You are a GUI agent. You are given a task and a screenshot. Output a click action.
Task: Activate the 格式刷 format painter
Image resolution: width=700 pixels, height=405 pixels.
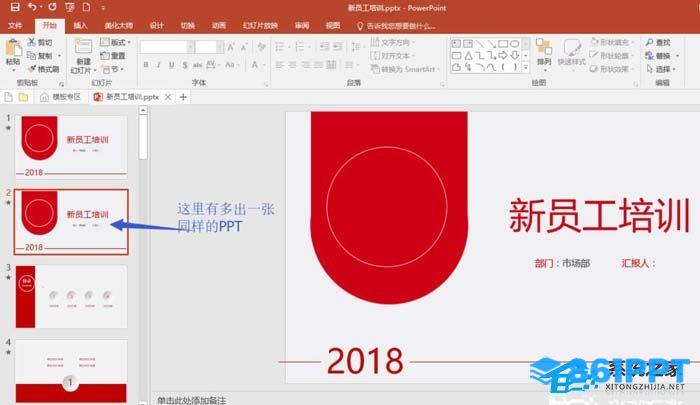point(43,69)
